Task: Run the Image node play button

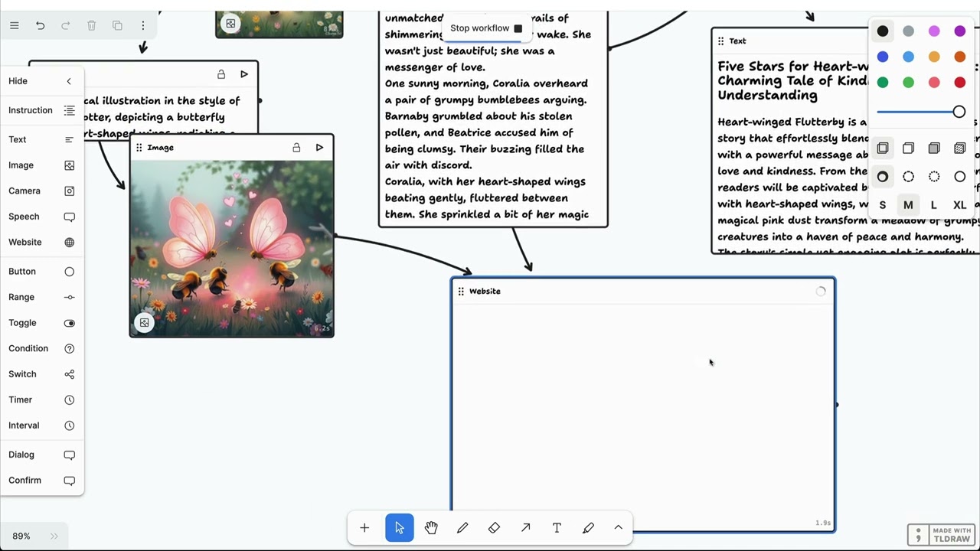Action: click(319, 148)
